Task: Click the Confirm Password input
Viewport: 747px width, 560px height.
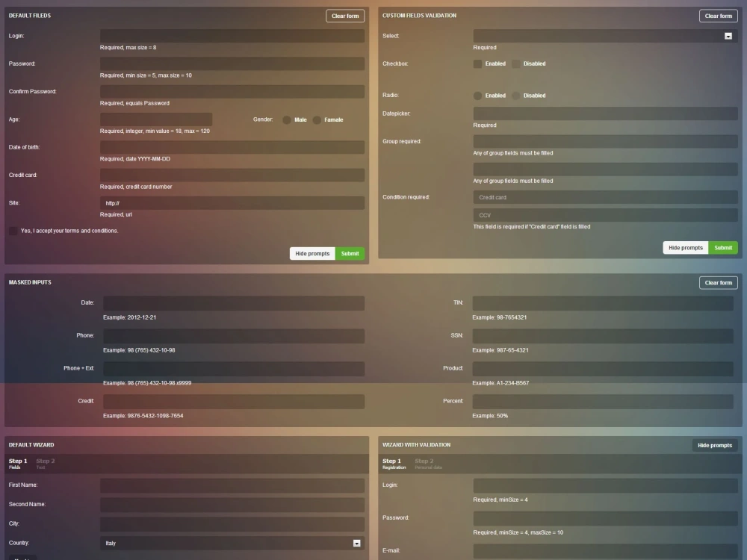Action: coord(232,91)
